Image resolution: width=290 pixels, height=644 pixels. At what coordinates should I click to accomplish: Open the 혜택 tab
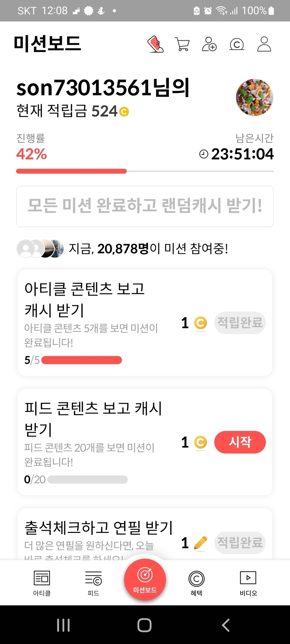click(196, 583)
